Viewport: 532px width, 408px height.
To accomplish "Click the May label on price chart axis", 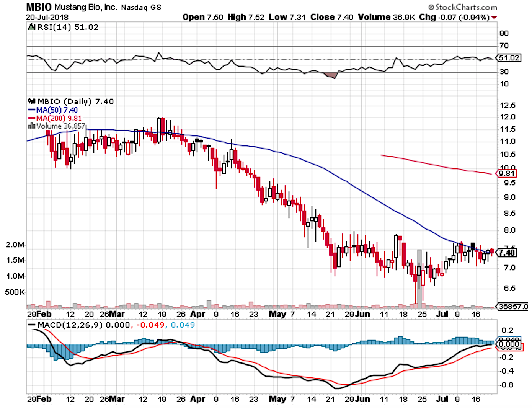I will 277,314.
